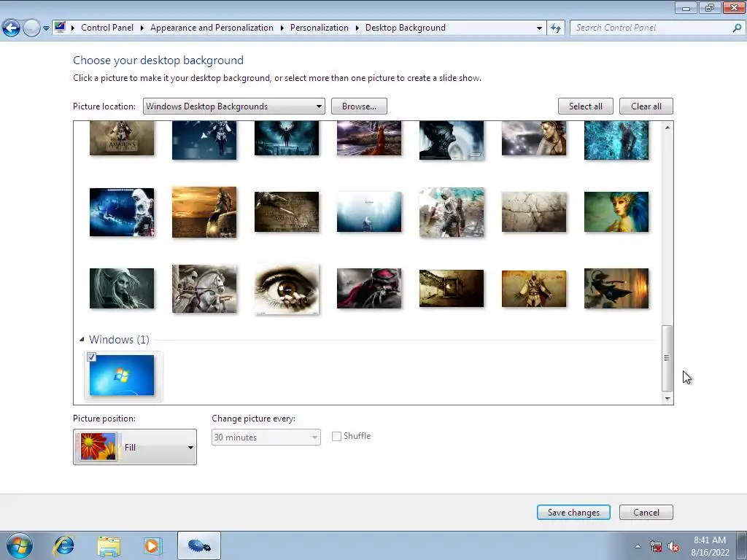Collapse the Windows (1) group

pyautogui.click(x=82, y=340)
